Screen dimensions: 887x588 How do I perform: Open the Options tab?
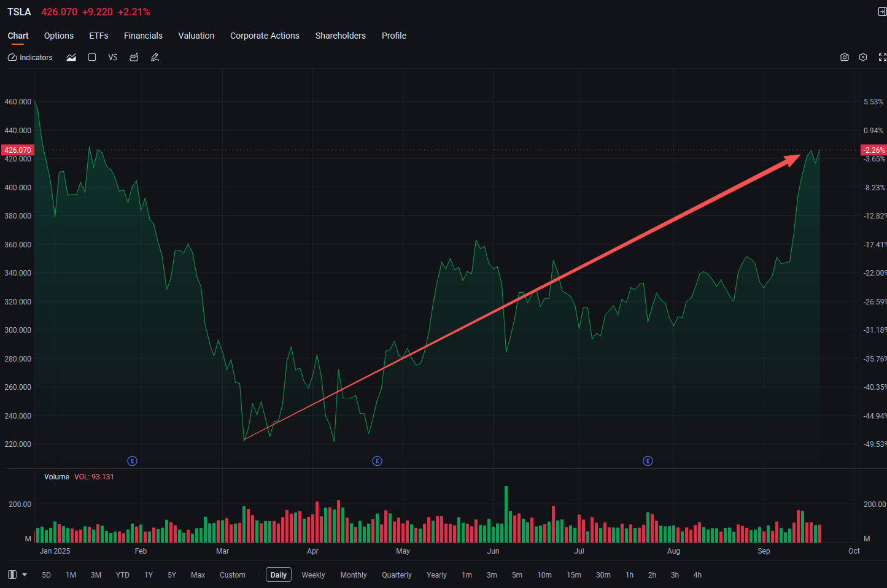(x=59, y=36)
